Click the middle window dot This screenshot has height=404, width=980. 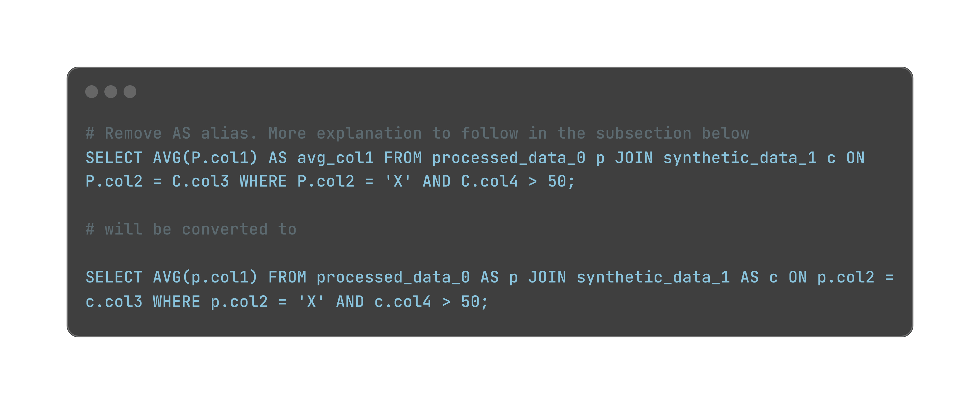coord(111,92)
